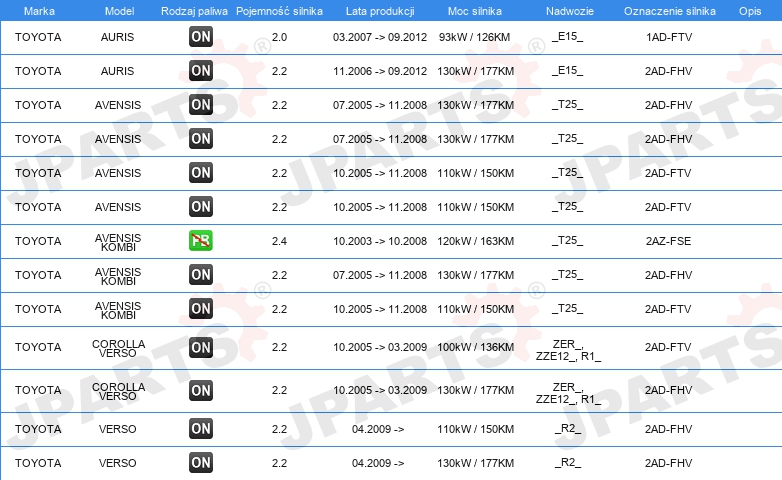The image size is (782, 480).
Task: Click the "Marka" column header
Action: (39, 11)
